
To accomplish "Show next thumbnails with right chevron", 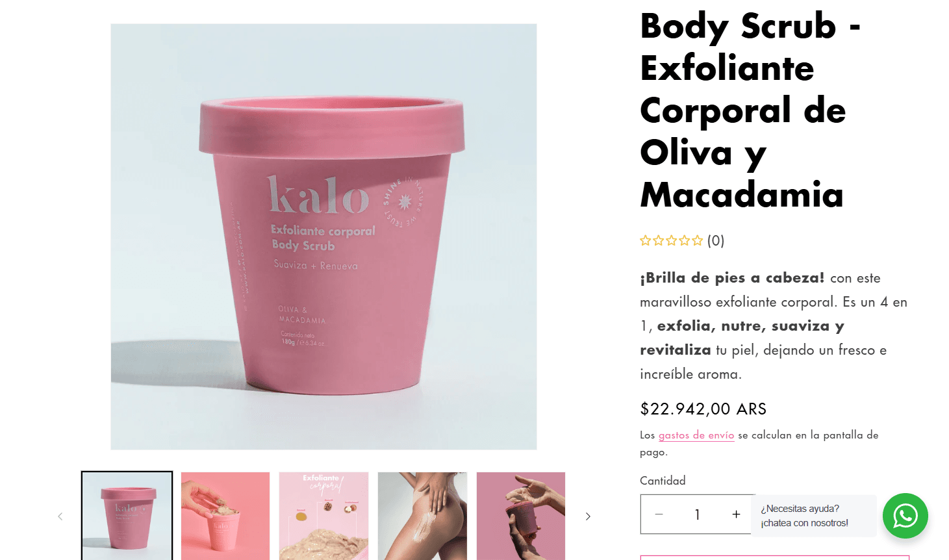I will coord(588,516).
